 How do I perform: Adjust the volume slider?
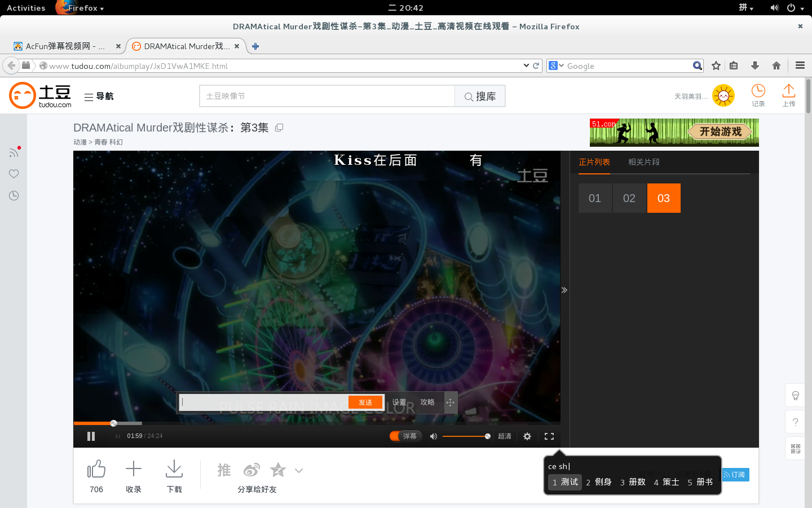point(466,436)
